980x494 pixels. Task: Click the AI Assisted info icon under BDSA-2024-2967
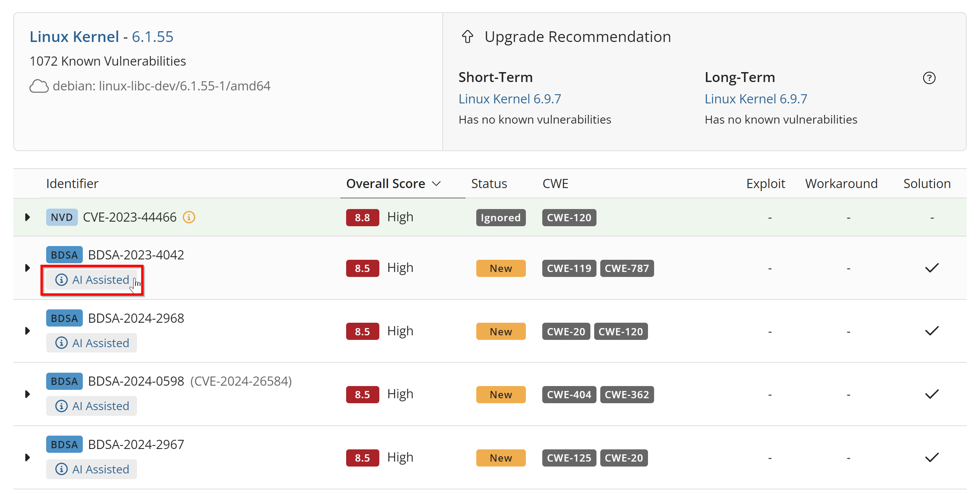[x=61, y=469]
